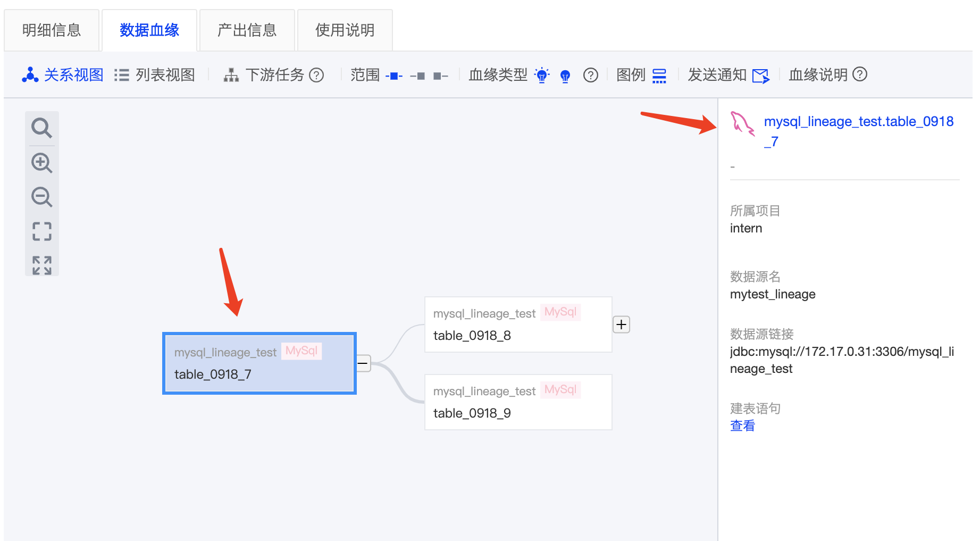Select the table_0918_7 node
This screenshot has width=980, height=541.
259,363
